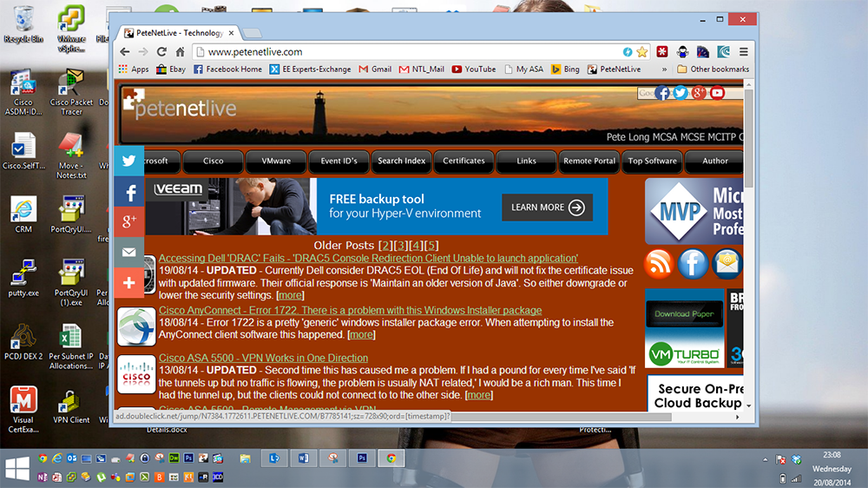Open the Visual CertExam desktop icon
This screenshot has height=488, width=868.
pos(23,409)
